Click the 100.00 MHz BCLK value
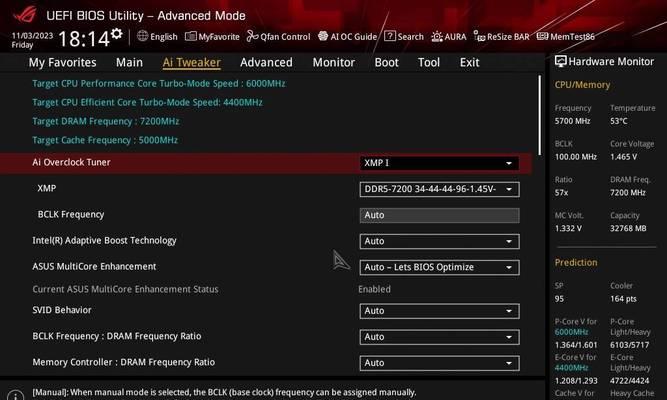 point(576,157)
